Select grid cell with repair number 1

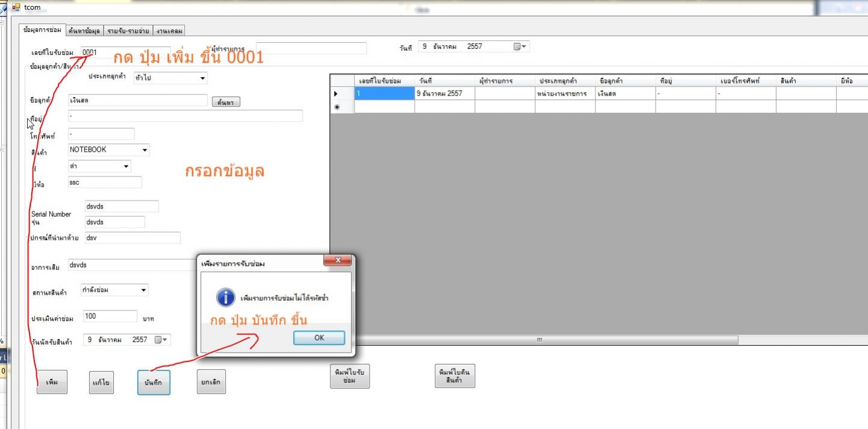tap(384, 93)
